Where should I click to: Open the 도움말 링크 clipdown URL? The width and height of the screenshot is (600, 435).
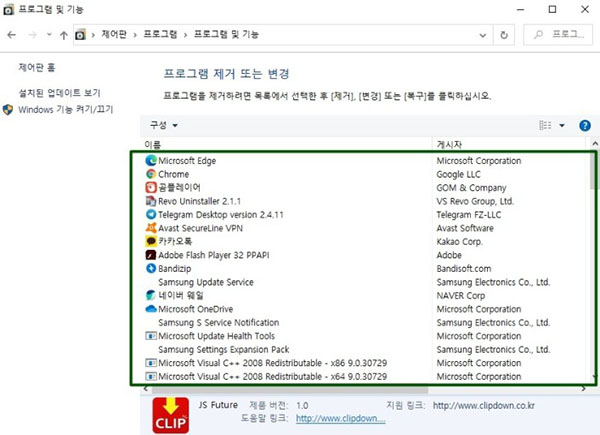pos(341,418)
